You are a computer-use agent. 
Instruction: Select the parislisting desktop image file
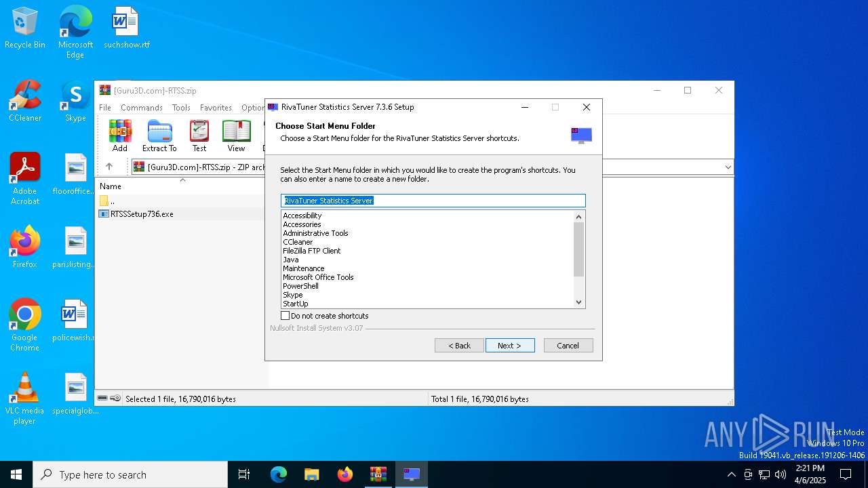[74, 247]
